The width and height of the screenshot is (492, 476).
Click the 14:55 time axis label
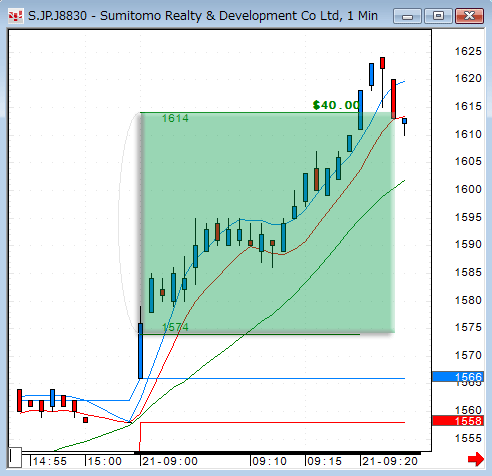click(x=50, y=461)
